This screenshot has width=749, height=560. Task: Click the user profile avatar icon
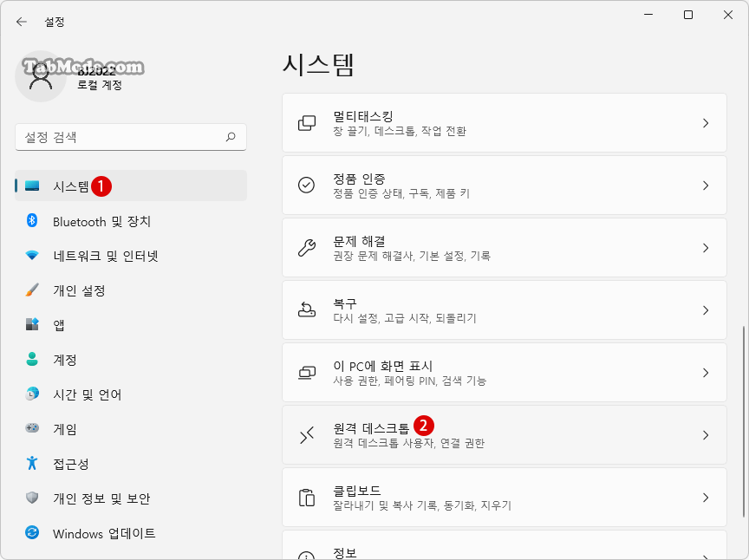pyautogui.click(x=41, y=76)
